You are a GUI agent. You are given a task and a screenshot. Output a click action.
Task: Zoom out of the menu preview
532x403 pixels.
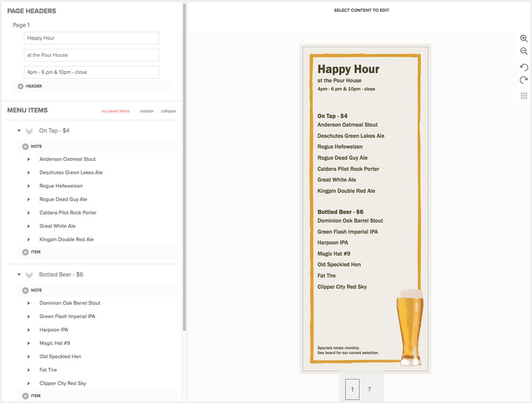[x=524, y=51]
